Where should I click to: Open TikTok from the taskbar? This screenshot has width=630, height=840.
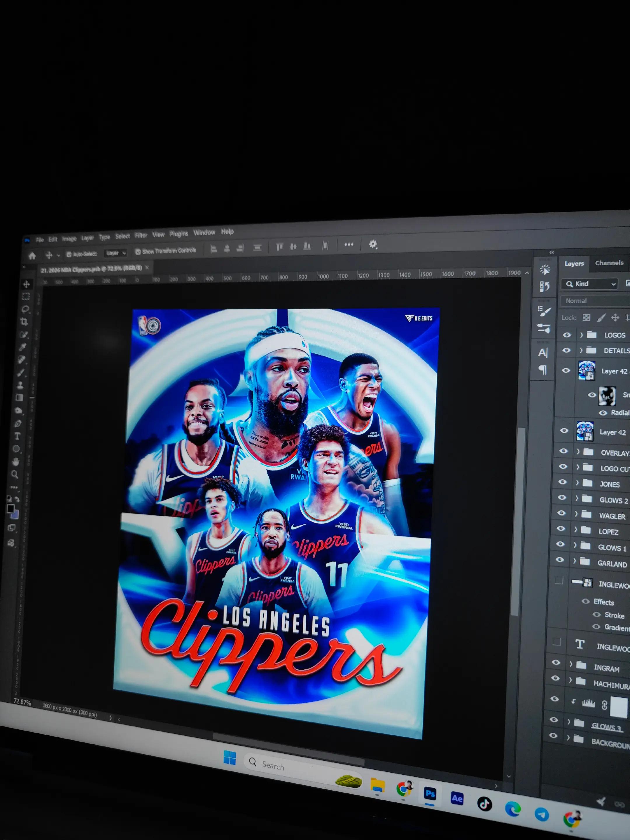click(x=484, y=804)
